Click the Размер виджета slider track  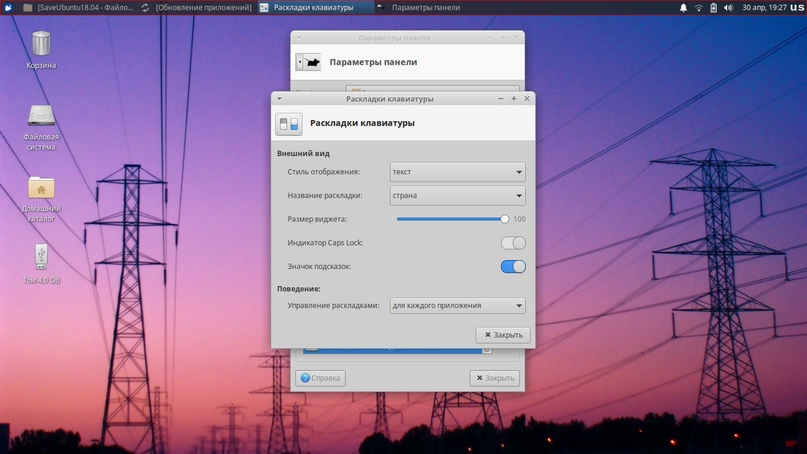pos(450,219)
